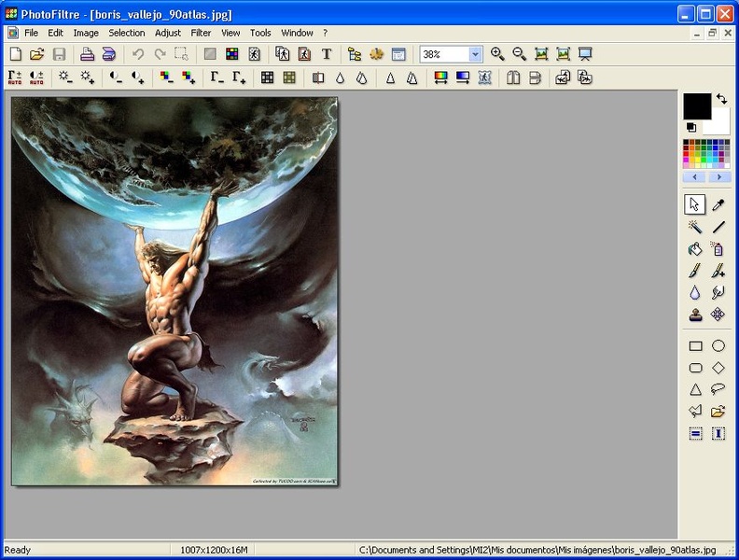Screen dimensions: 739x560
Task: Select the Clone stamp tool
Action: (x=695, y=315)
